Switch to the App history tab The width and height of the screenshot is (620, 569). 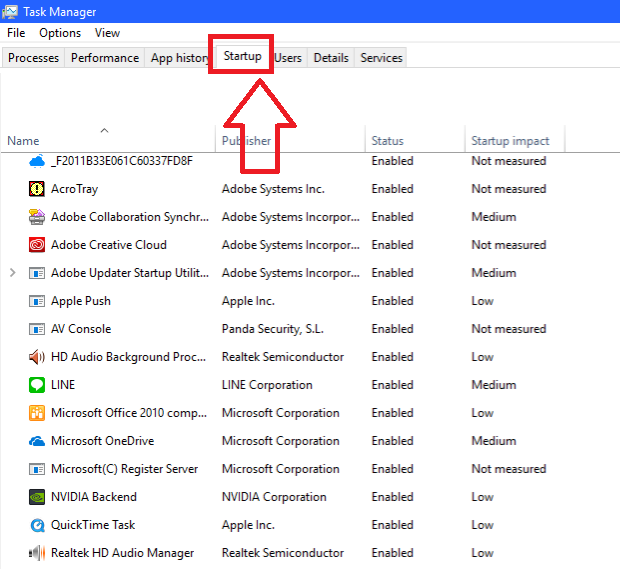pyautogui.click(x=180, y=58)
